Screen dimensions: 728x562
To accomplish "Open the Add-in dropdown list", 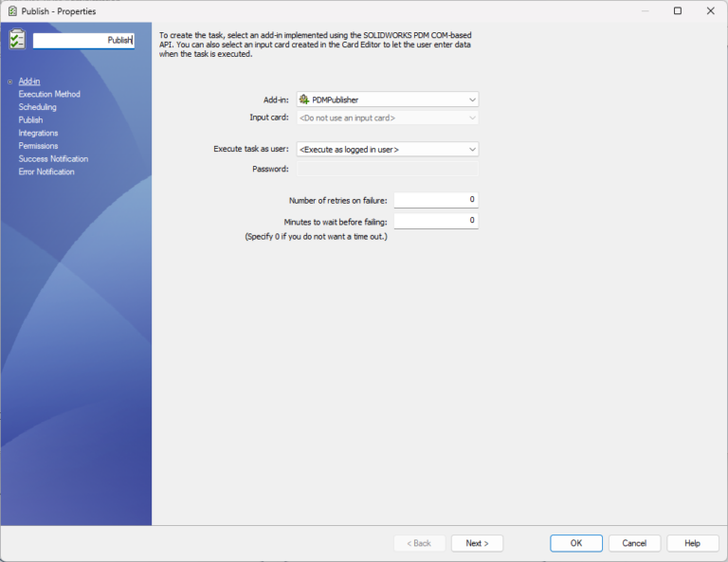I will (387, 100).
